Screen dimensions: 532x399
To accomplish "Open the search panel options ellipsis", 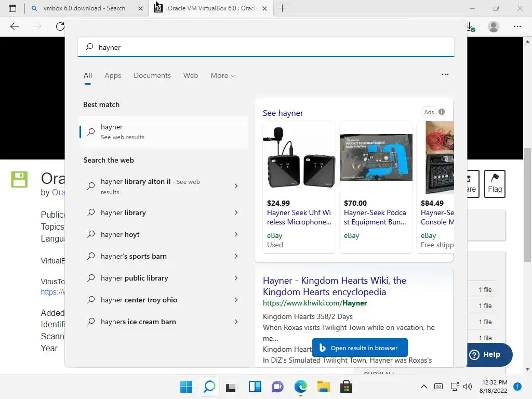I will 445,74.
